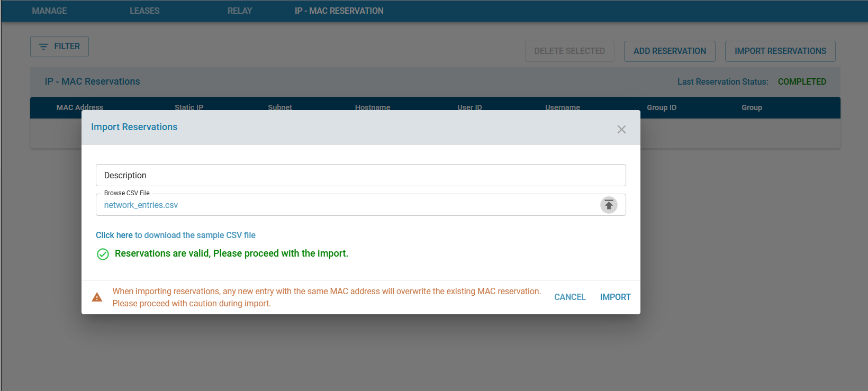The image size is (868, 391).
Task: Click the Import Reservations dialog title
Action: 134,127
